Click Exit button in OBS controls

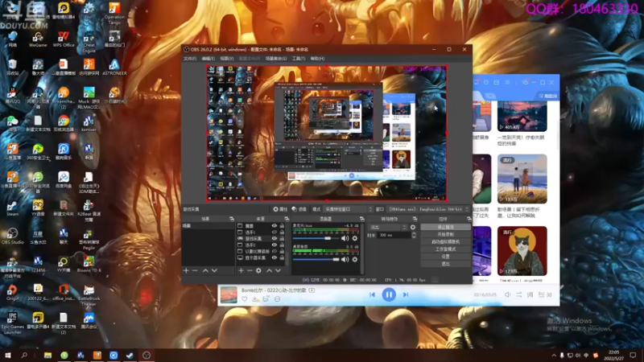tap(446, 264)
